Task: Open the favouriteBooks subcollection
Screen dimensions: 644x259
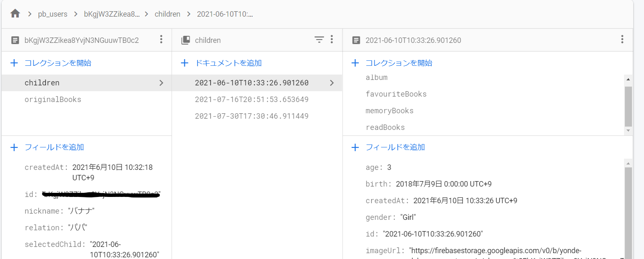Action: [x=396, y=94]
